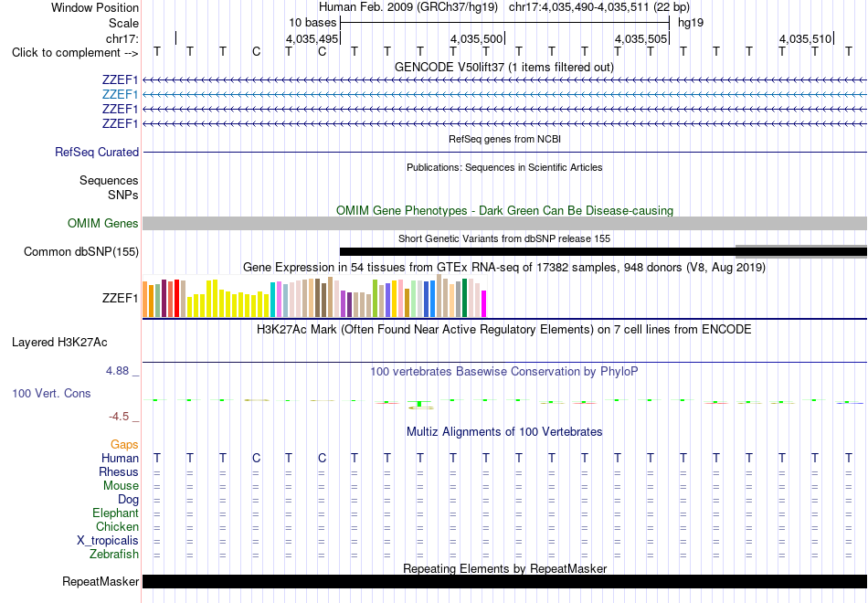868x603 pixels.
Task: Click the orange Gaps label
Action: coord(124,445)
